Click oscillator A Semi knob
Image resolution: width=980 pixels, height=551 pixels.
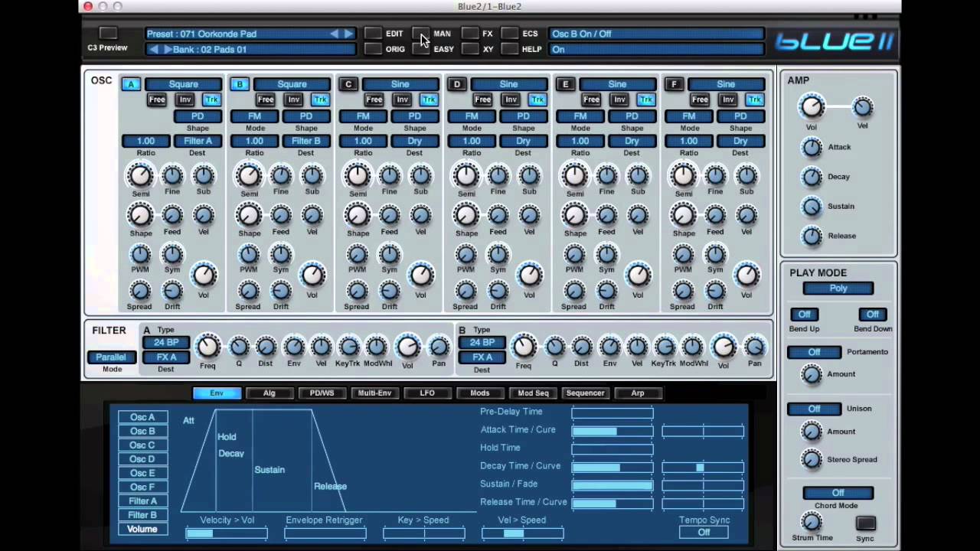pyautogui.click(x=140, y=176)
